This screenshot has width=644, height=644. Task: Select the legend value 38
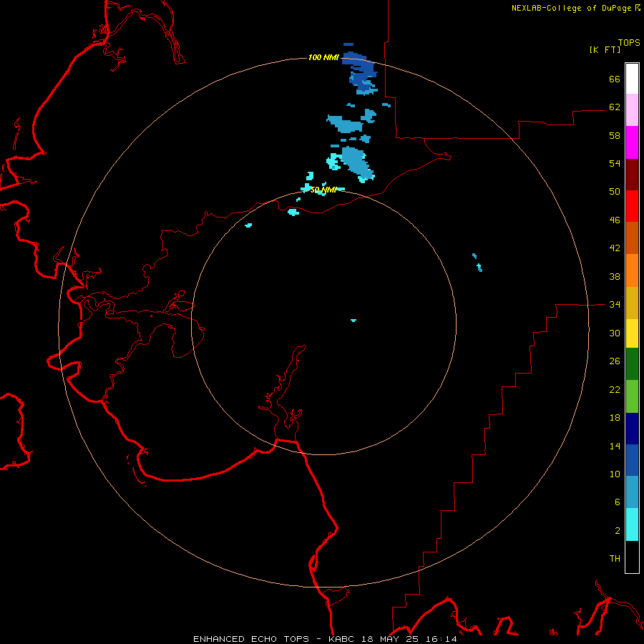[x=615, y=276]
